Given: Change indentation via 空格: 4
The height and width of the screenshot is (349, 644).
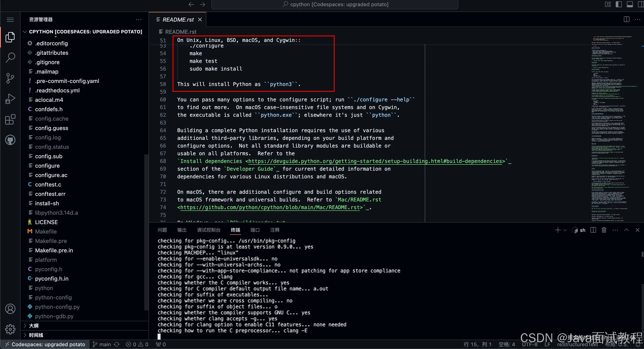Looking at the screenshot, I should pyautogui.click(x=507, y=344).
